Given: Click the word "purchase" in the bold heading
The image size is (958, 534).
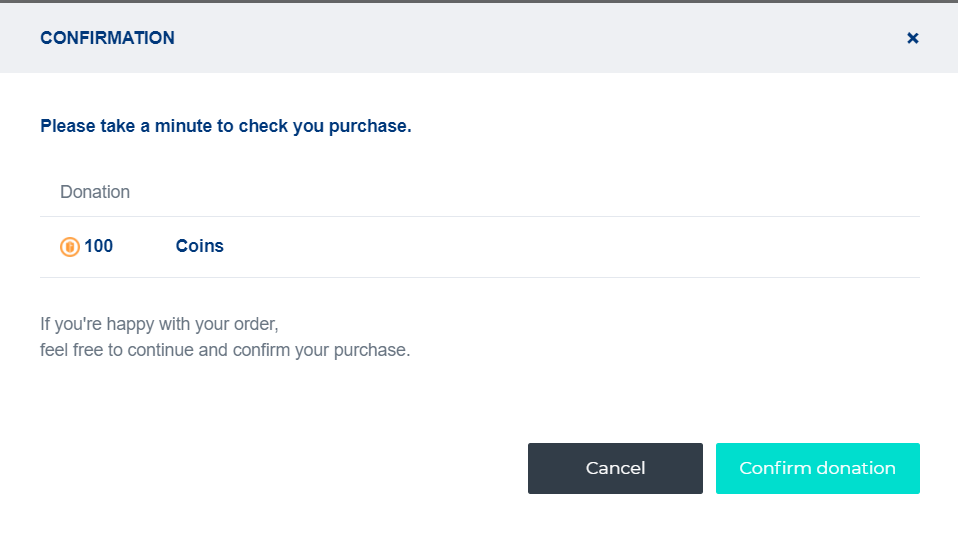Looking at the screenshot, I should 371,127.
